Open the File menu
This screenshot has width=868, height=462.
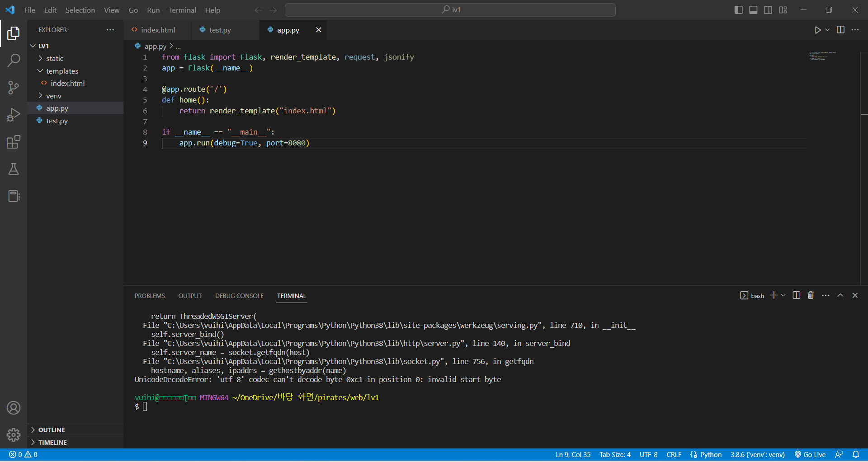pyautogui.click(x=30, y=10)
